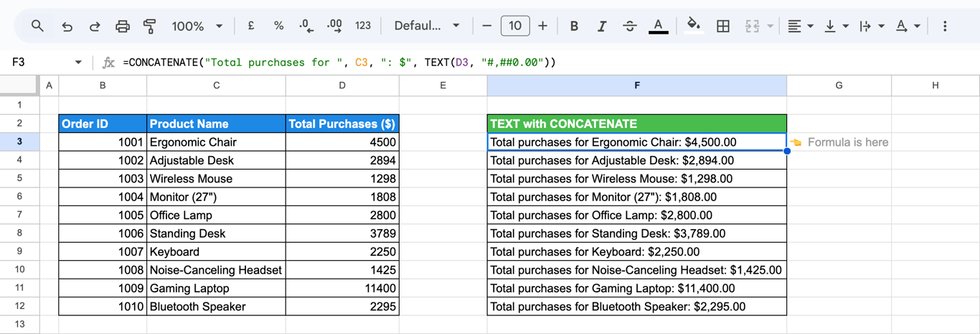Toggle italic formatting

coord(602,26)
